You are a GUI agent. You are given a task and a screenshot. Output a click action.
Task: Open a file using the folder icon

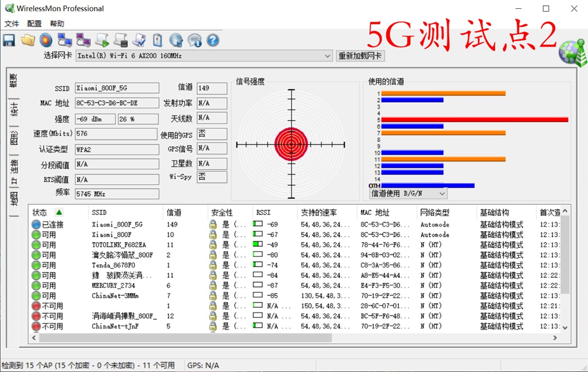[28, 40]
